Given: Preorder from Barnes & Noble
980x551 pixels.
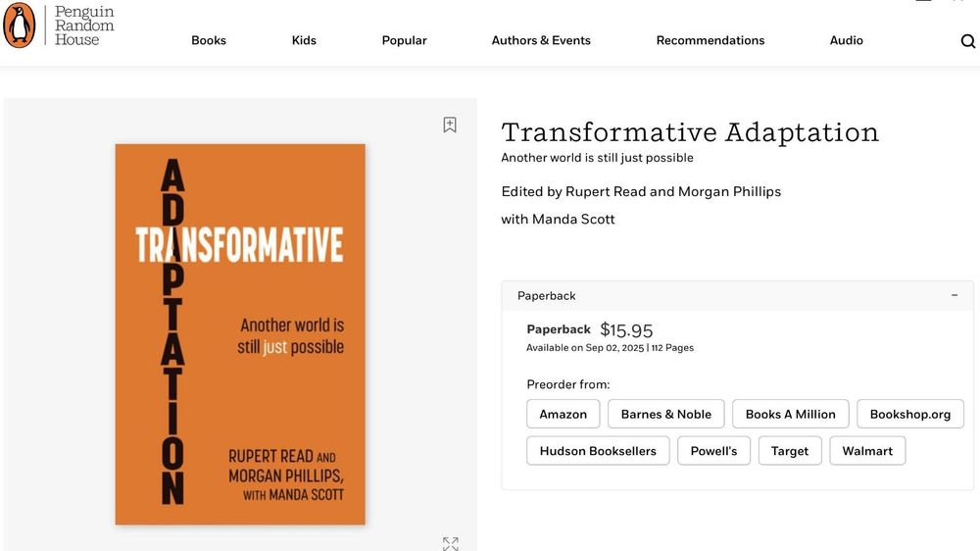Looking at the screenshot, I should (x=666, y=414).
